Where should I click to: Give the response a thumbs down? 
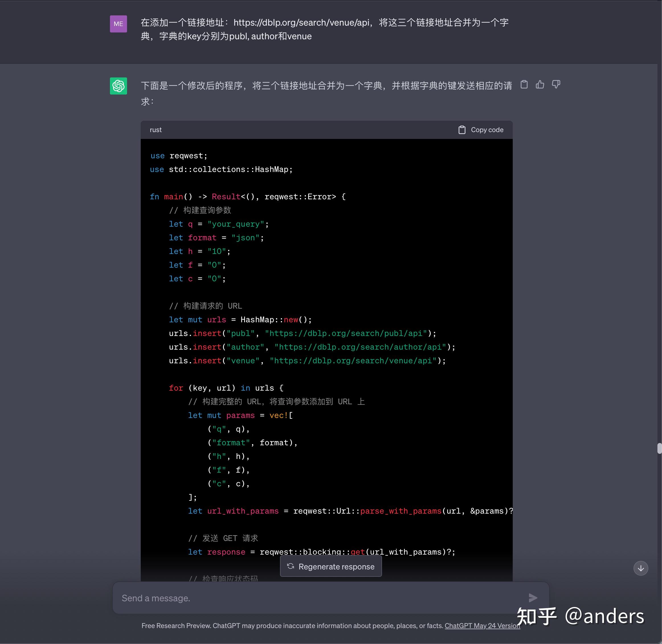[556, 84]
